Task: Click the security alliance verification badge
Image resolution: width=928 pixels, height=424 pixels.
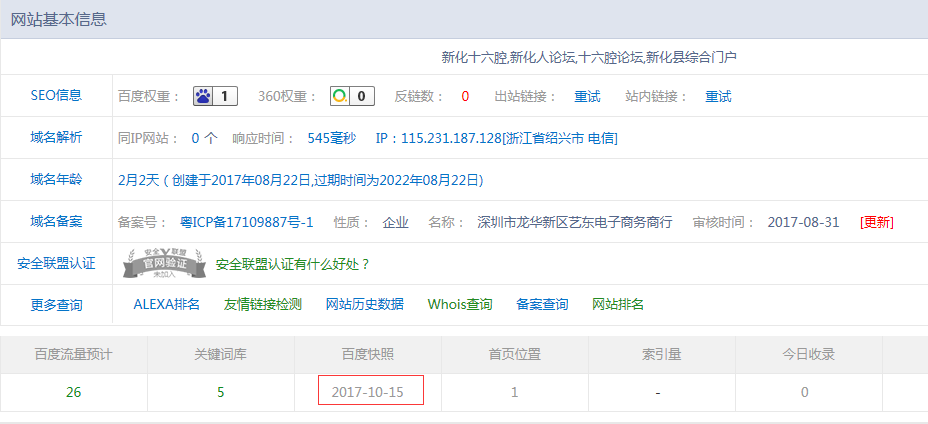Action: (164, 263)
